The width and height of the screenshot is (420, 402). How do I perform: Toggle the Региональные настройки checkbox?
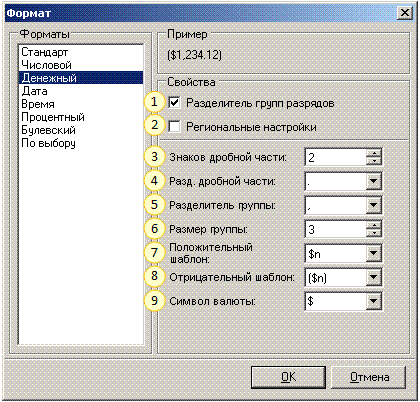pyautogui.click(x=174, y=127)
